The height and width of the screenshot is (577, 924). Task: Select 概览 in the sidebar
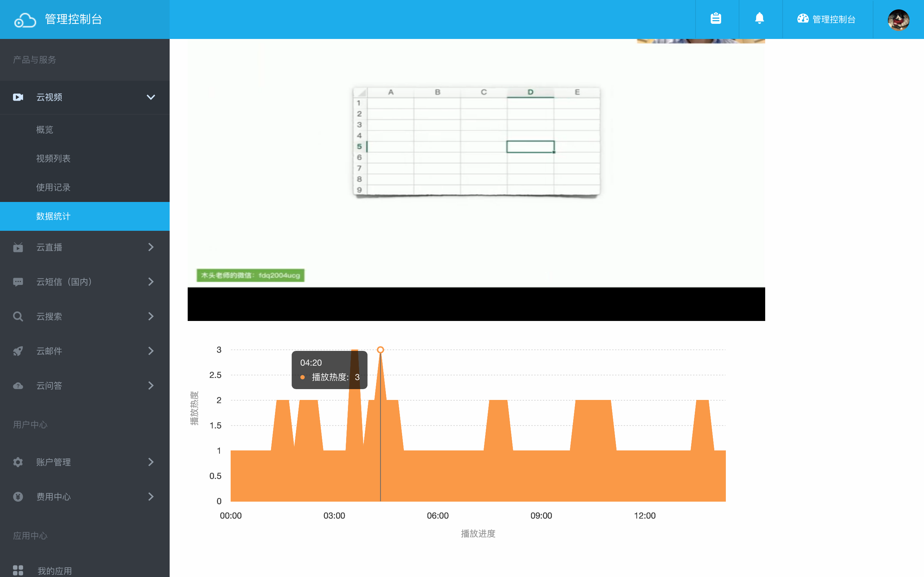click(x=45, y=130)
